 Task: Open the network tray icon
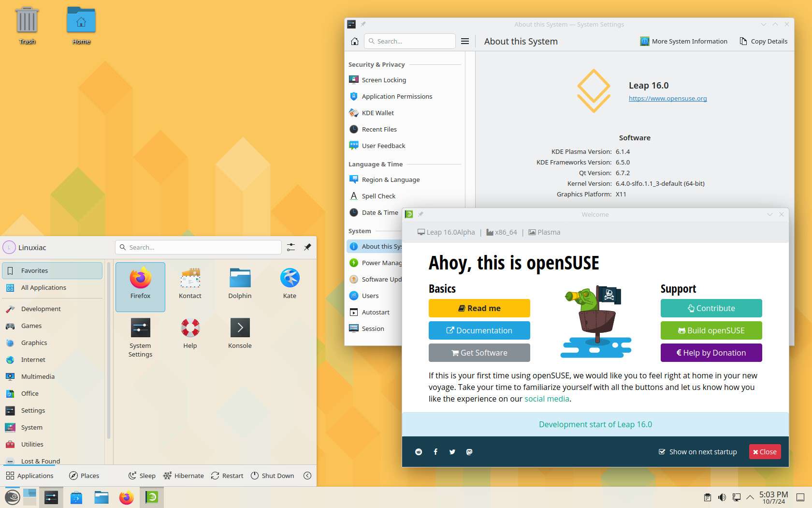(737, 497)
